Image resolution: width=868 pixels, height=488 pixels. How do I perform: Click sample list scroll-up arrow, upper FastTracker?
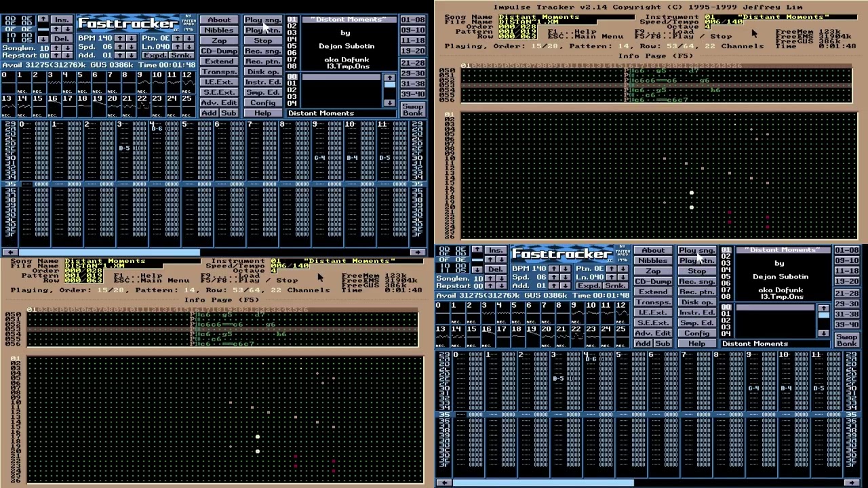click(389, 78)
